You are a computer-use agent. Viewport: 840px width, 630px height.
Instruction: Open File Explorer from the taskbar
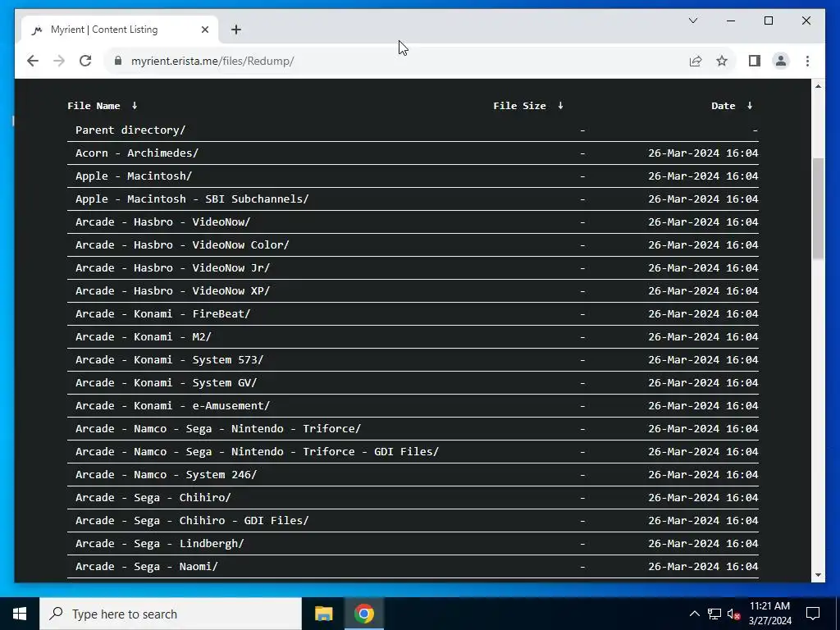(x=323, y=614)
